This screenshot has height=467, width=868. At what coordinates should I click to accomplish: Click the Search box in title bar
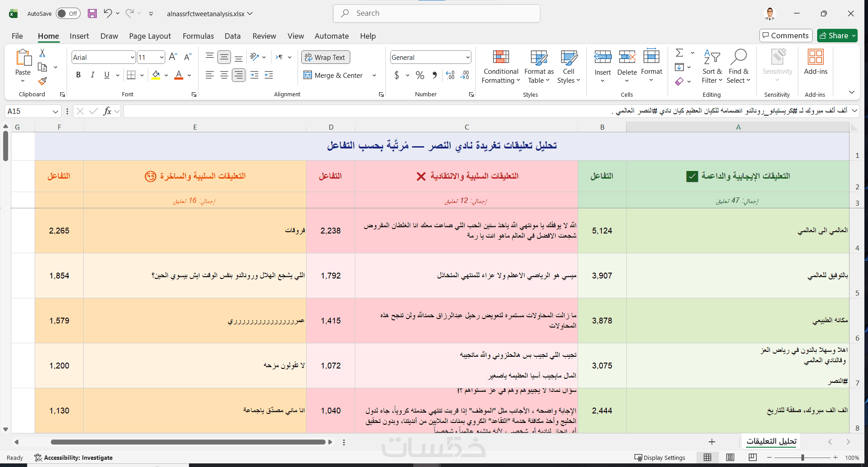pos(437,13)
